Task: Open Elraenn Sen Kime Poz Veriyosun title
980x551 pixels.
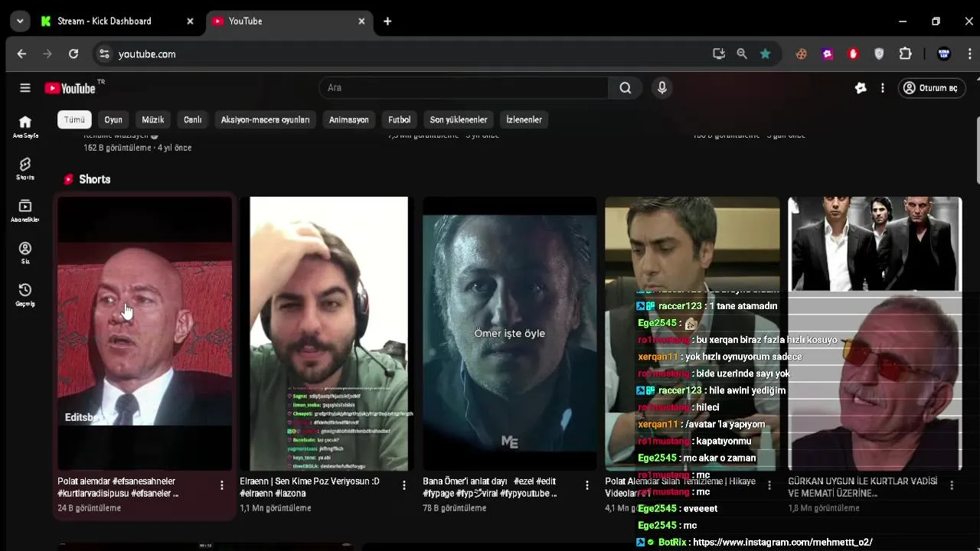Action: point(310,487)
